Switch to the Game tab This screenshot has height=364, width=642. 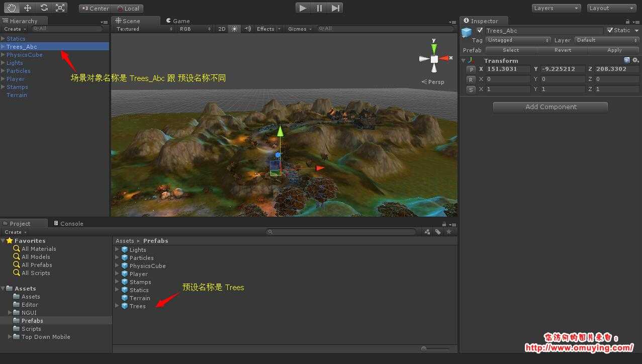click(177, 21)
